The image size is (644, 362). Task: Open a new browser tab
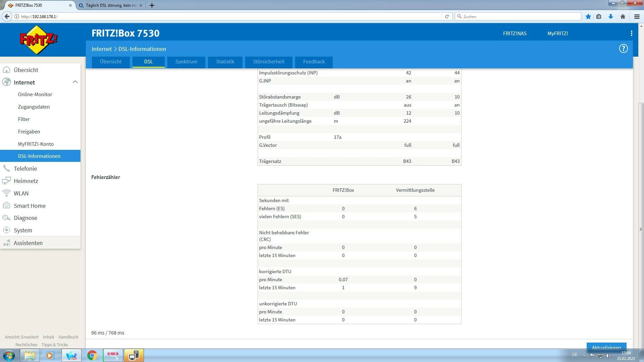pyautogui.click(x=152, y=5)
